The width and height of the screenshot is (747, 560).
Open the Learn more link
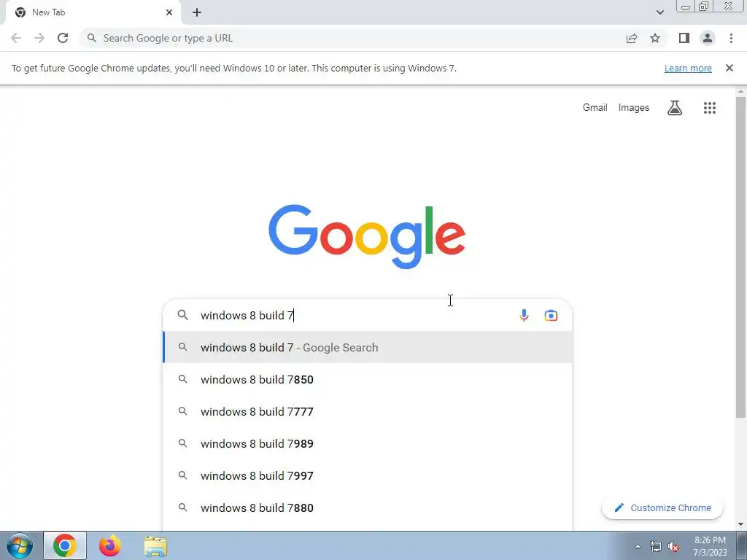(x=688, y=68)
